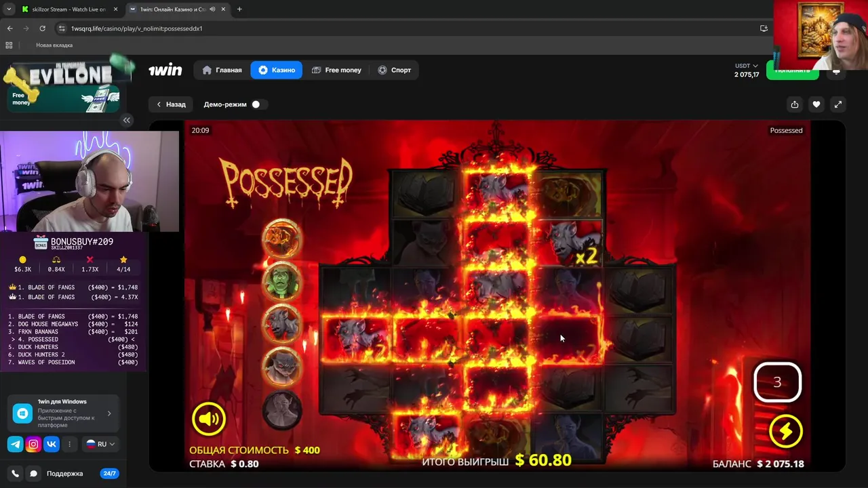Open a new browser tab

[239, 9]
